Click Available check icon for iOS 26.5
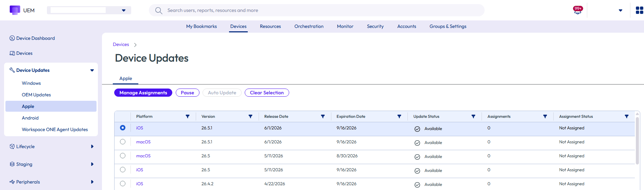Screen dimensions: 644x190 coord(417,171)
